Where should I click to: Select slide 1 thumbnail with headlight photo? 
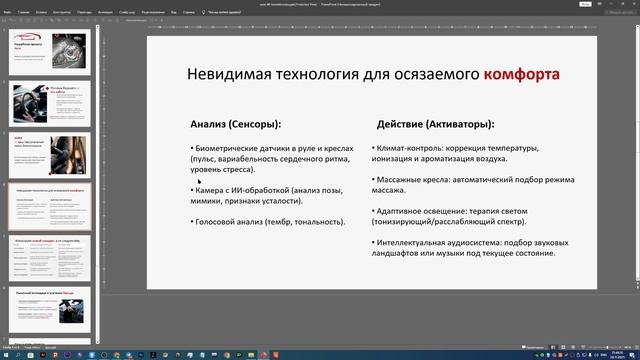pos(50,52)
